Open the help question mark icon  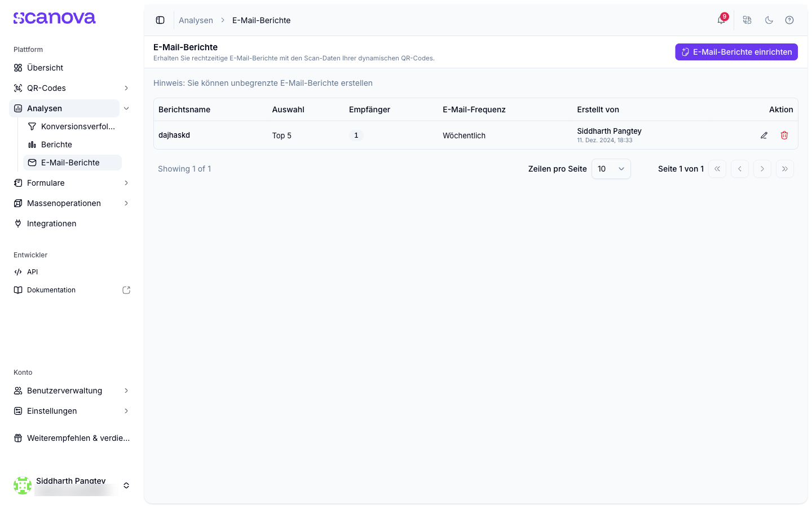coord(789,20)
